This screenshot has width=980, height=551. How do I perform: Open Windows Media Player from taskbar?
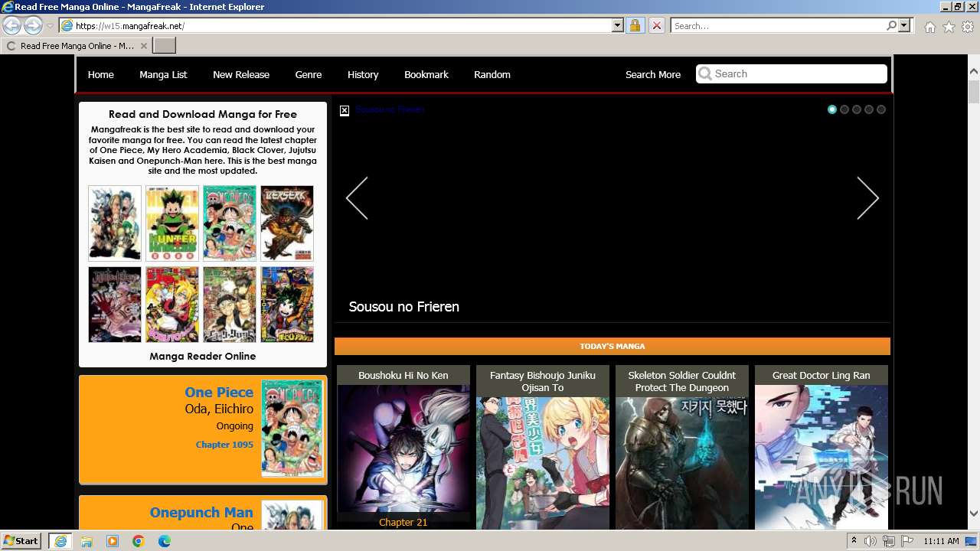[x=113, y=541]
